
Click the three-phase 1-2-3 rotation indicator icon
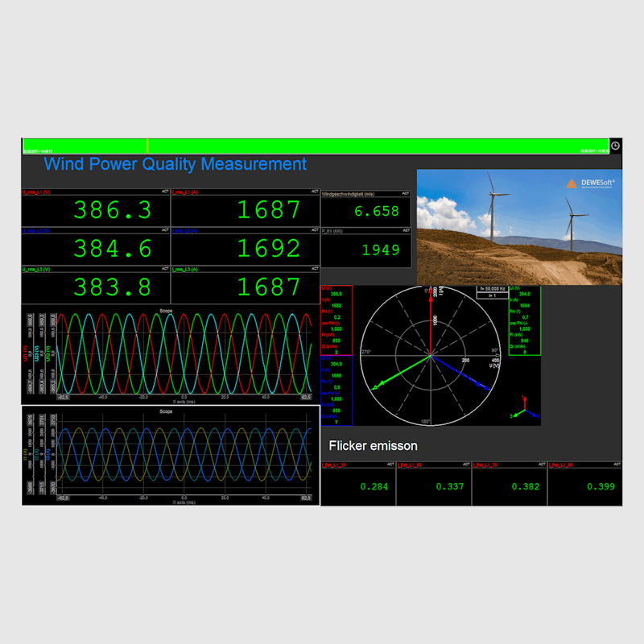[525, 408]
